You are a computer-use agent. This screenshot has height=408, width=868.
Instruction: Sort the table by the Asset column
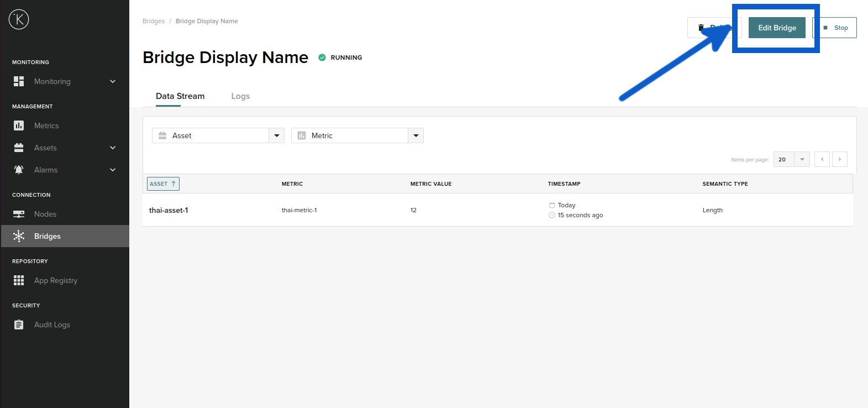163,184
